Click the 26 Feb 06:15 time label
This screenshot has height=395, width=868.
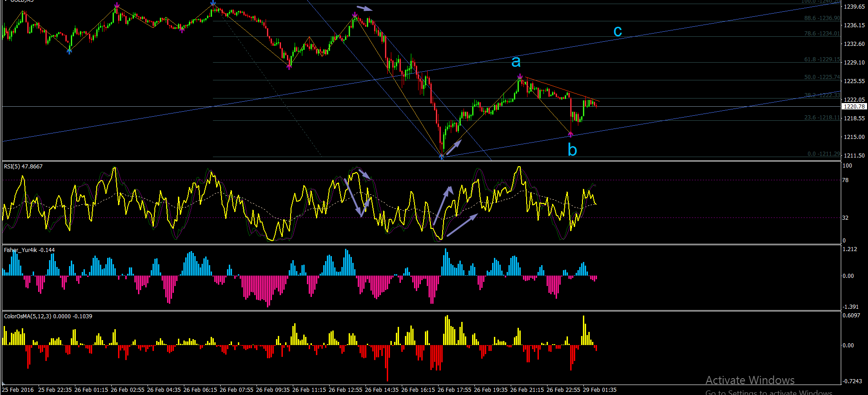(x=200, y=390)
